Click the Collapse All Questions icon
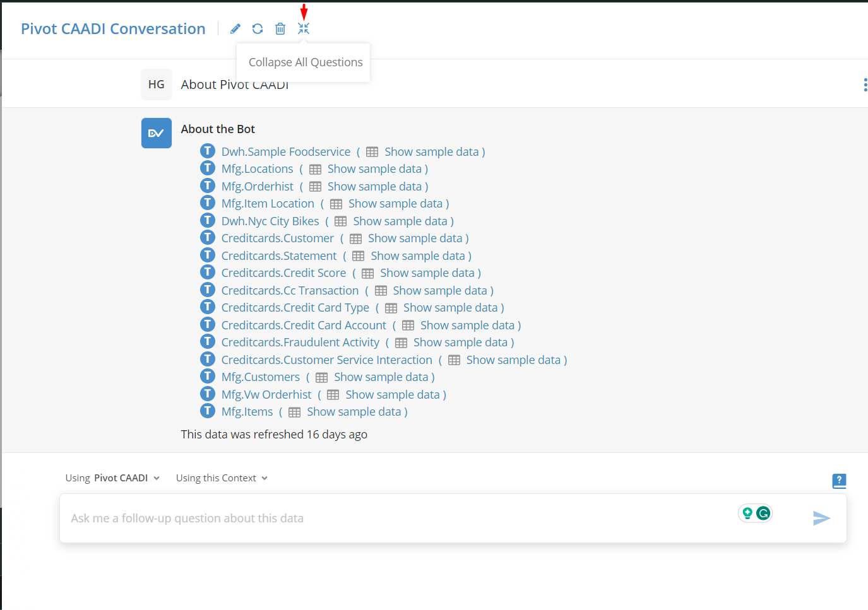868x610 pixels. coord(304,28)
